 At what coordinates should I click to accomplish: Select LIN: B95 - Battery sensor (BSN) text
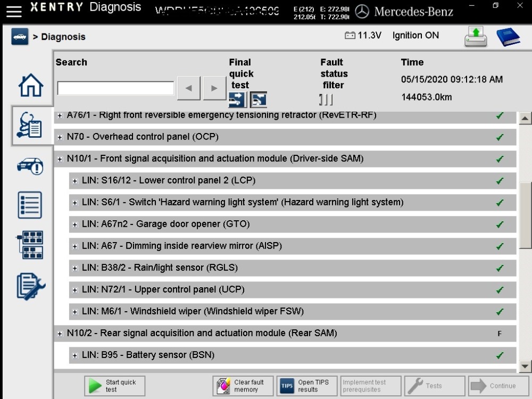tap(148, 354)
